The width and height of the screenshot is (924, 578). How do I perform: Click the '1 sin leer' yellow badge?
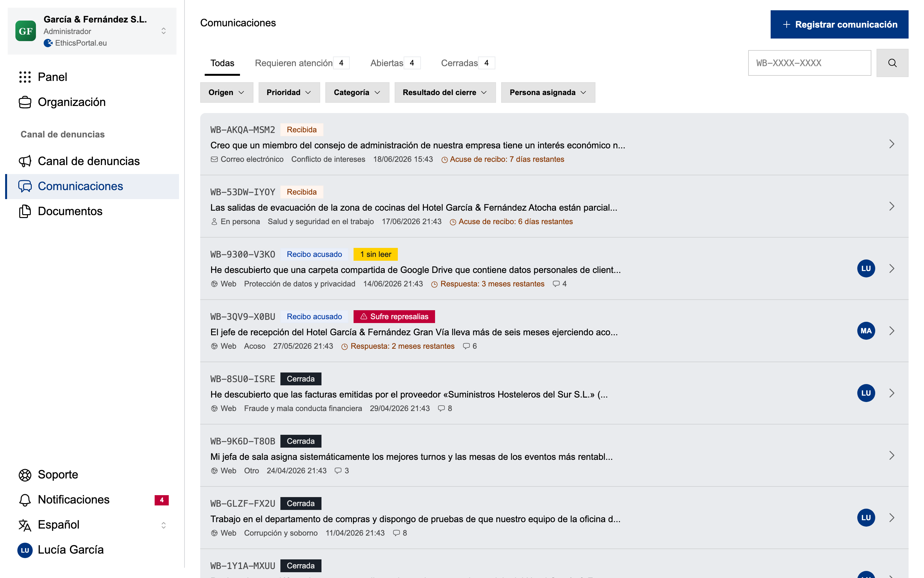click(x=376, y=255)
